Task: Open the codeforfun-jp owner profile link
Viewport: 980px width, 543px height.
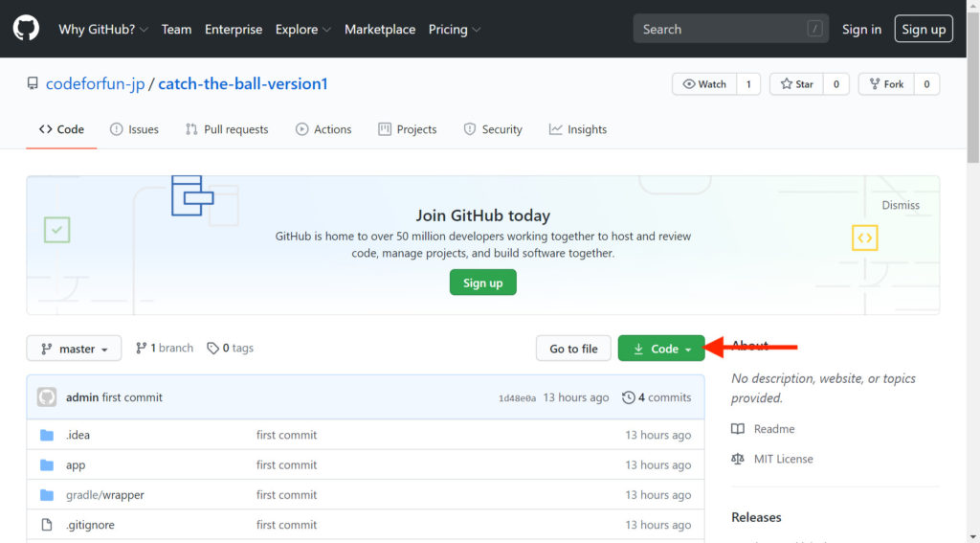Action: point(95,84)
